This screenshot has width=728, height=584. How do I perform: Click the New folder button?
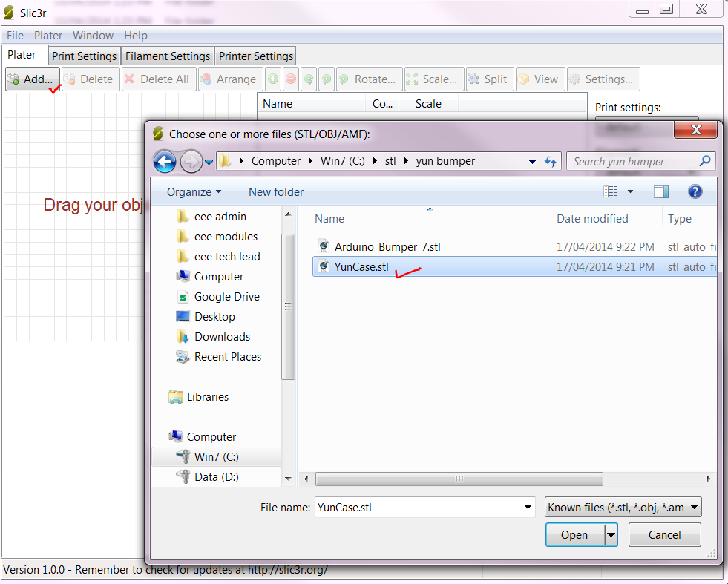(x=276, y=191)
